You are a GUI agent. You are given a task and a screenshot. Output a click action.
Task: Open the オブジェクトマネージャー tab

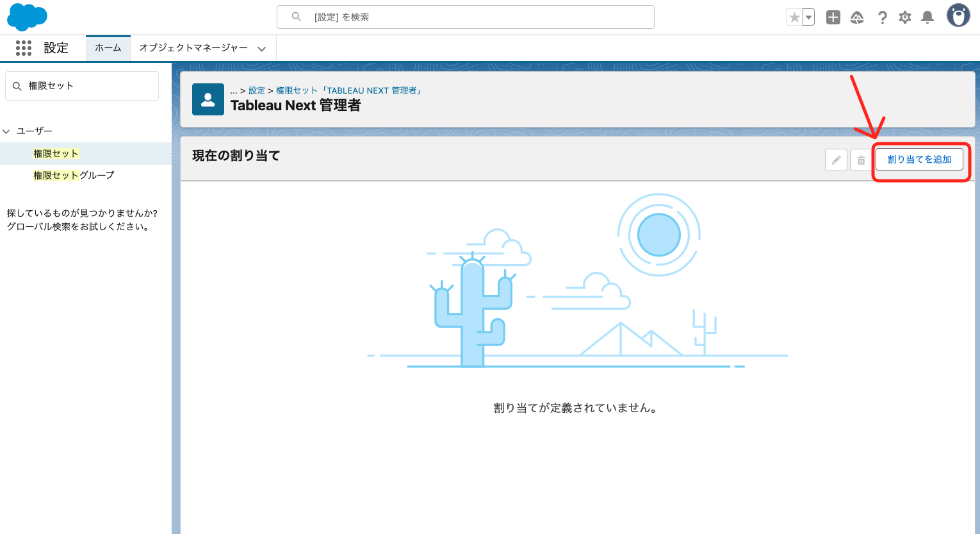pos(193,48)
